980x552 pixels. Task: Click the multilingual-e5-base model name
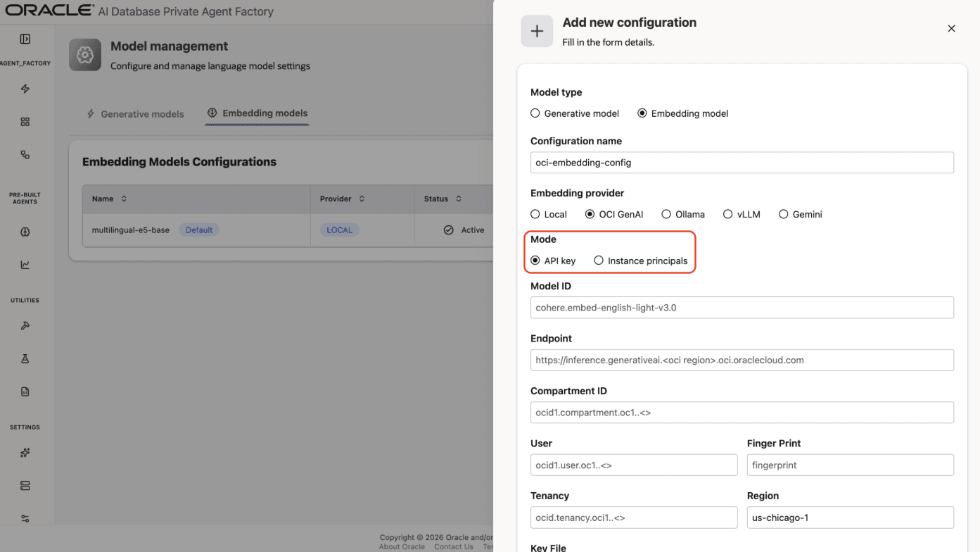(x=131, y=230)
